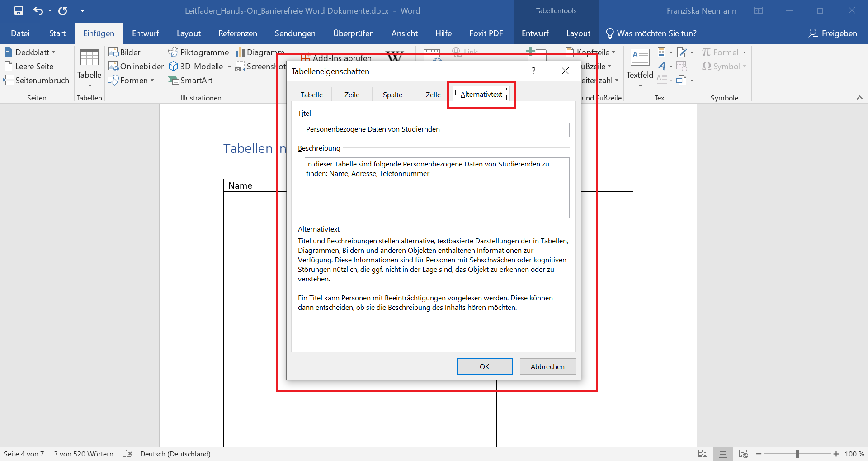This screenshot has width=868, height=461.
Task: Open the proofing status icon near word count
Action: [x=127, y=453]
